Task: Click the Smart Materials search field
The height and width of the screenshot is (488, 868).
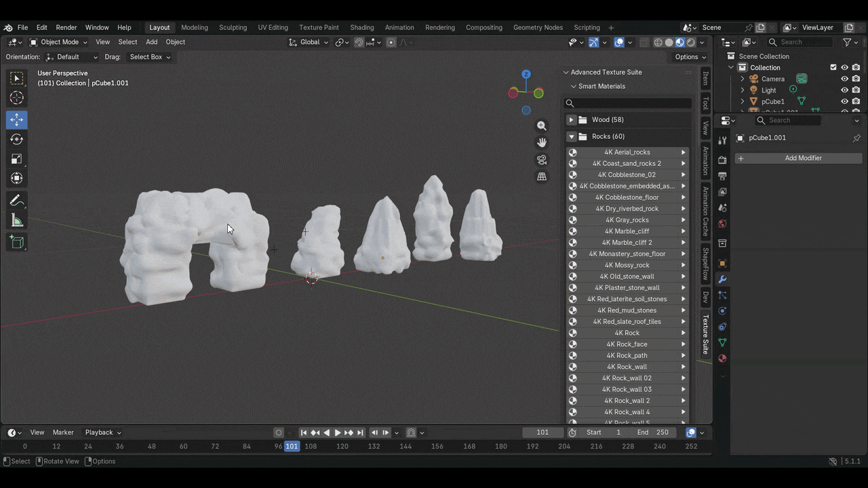Action: 628,103
